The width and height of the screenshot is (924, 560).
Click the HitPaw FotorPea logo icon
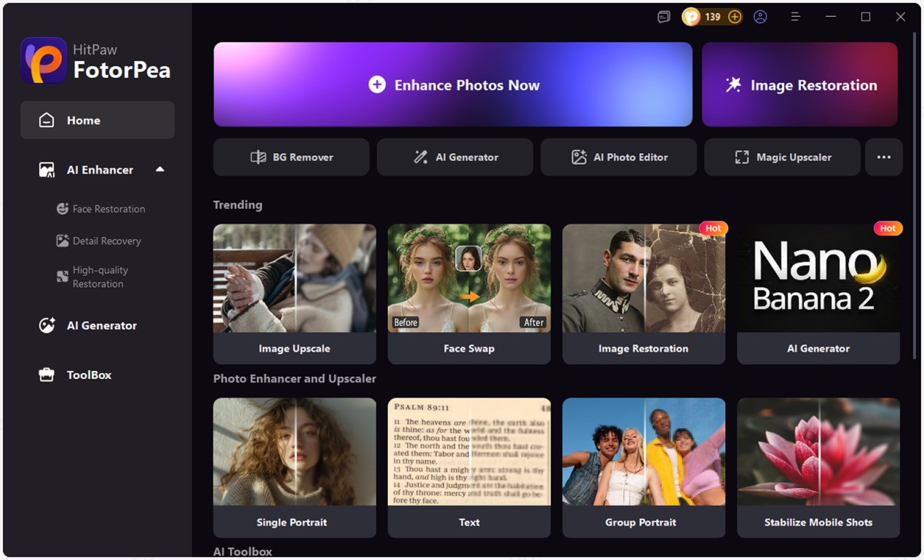43,60
